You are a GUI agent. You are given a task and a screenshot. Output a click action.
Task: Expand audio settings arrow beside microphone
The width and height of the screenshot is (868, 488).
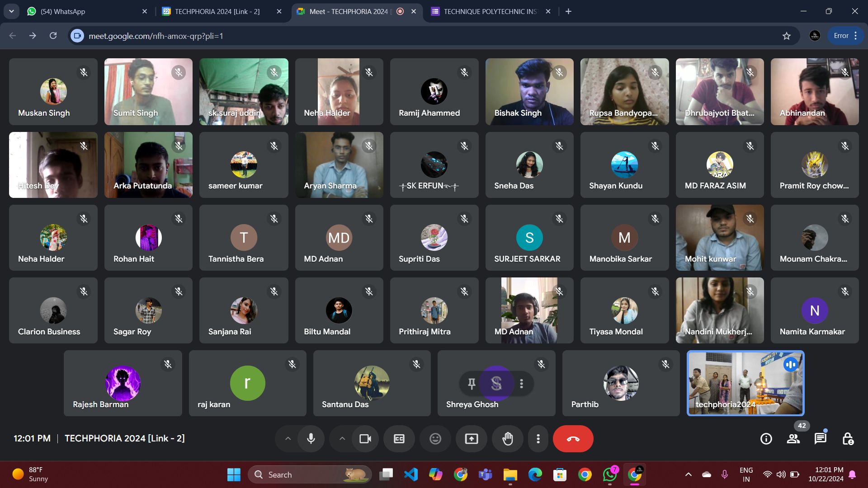[x=288, y=439]
